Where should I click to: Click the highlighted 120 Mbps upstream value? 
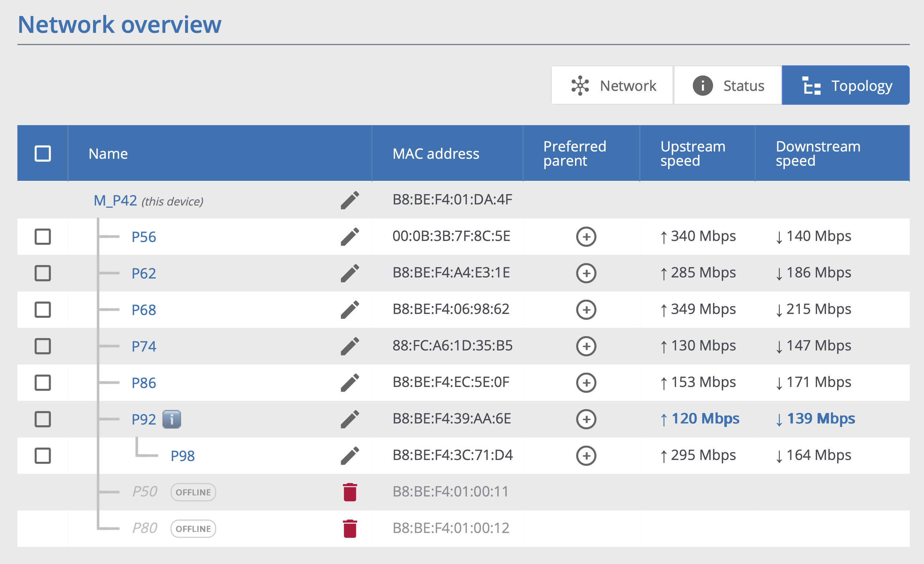click(700, 418)
